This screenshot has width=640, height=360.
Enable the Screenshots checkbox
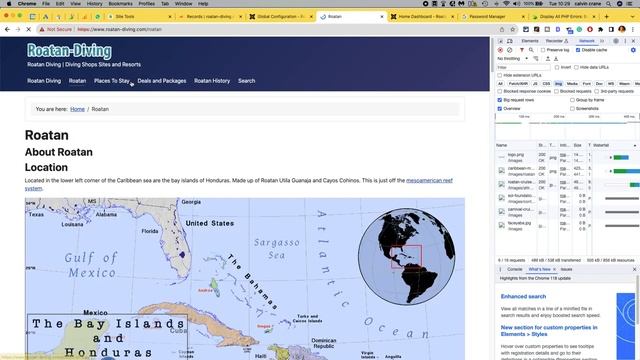(x=572, y=109)
